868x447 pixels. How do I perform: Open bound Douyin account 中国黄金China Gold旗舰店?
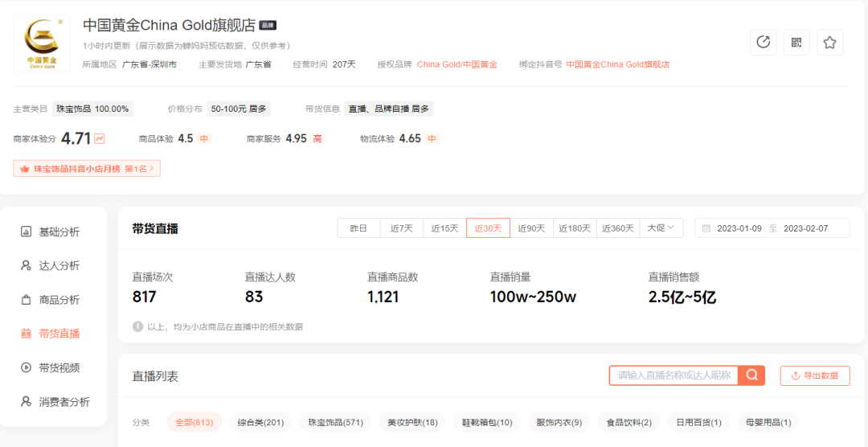(618, 64)
